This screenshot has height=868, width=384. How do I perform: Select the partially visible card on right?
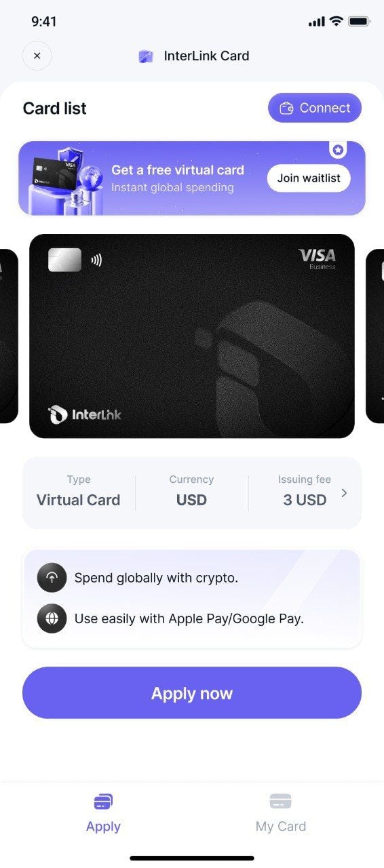point(375,336)
